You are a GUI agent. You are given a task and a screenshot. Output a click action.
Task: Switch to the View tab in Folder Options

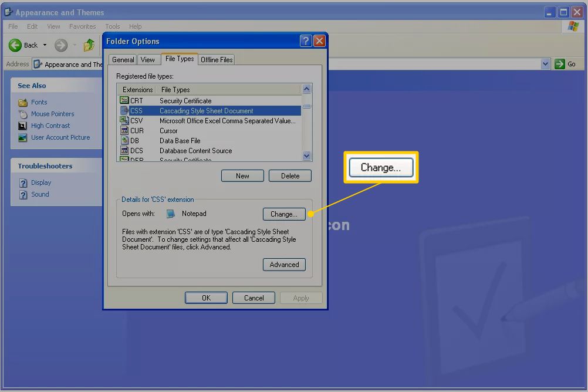148,60
